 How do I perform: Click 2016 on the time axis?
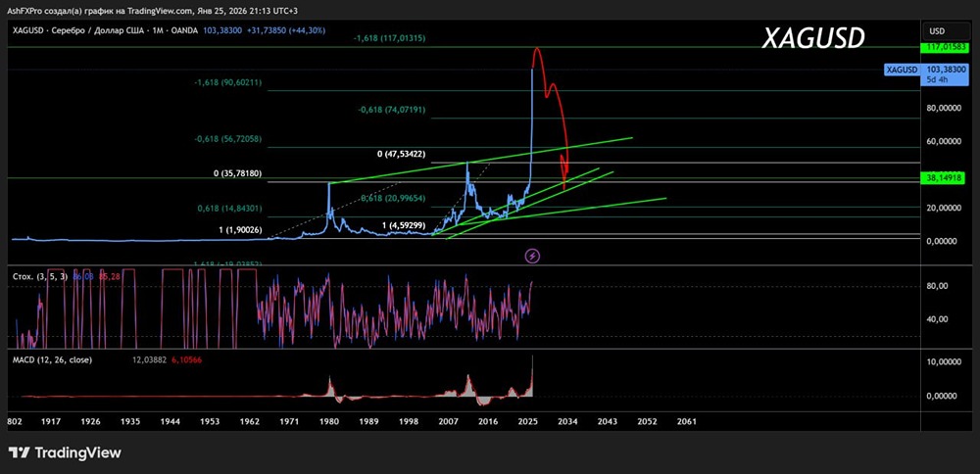point(488,421)
